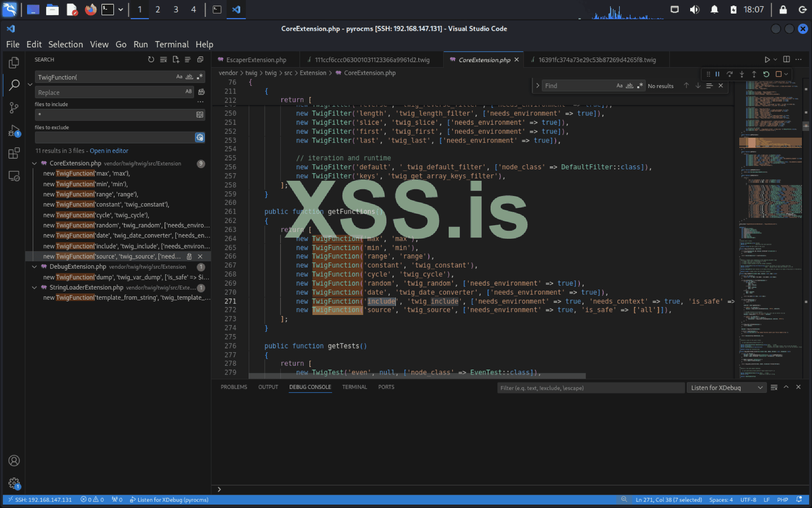Collapse the CoreExtension.php results group
Image resolution: width=812 pixels, height=508 pixels.
(x=34, y=163)
